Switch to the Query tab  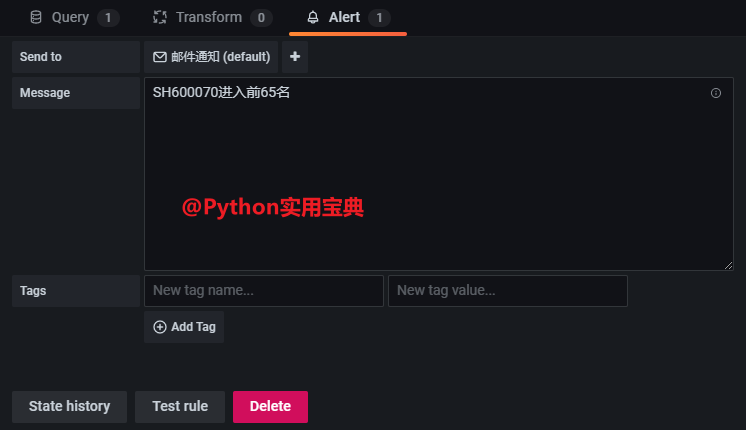point(70,17)
